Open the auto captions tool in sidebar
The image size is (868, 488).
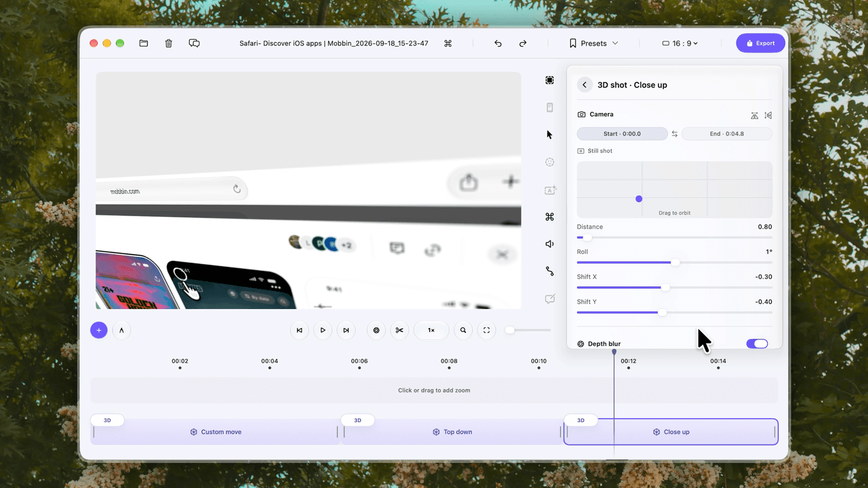point(550,190)
